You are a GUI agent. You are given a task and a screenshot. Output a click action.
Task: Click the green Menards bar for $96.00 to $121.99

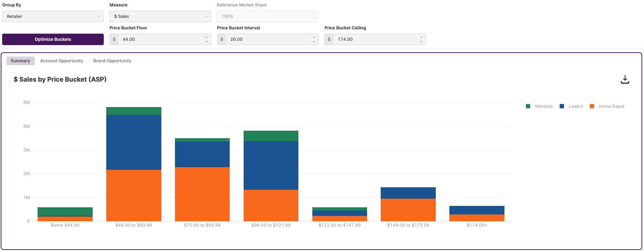[x=271, y=136]
